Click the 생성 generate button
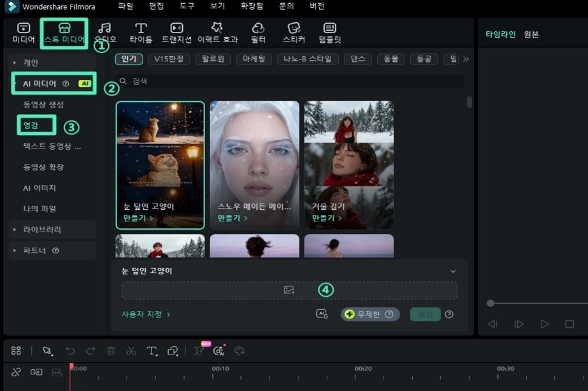Screen dimensions: 588x391 [425, 314]
